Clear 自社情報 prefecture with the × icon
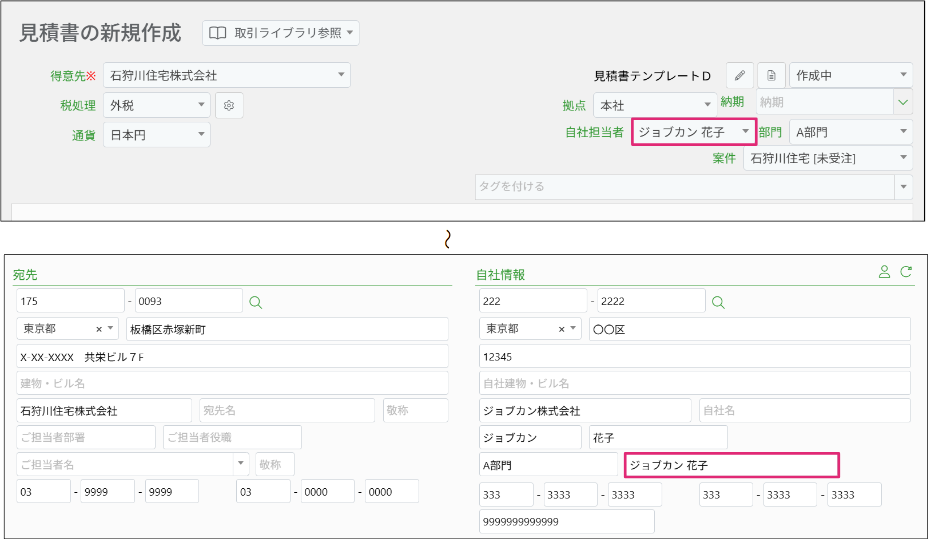 562,329
